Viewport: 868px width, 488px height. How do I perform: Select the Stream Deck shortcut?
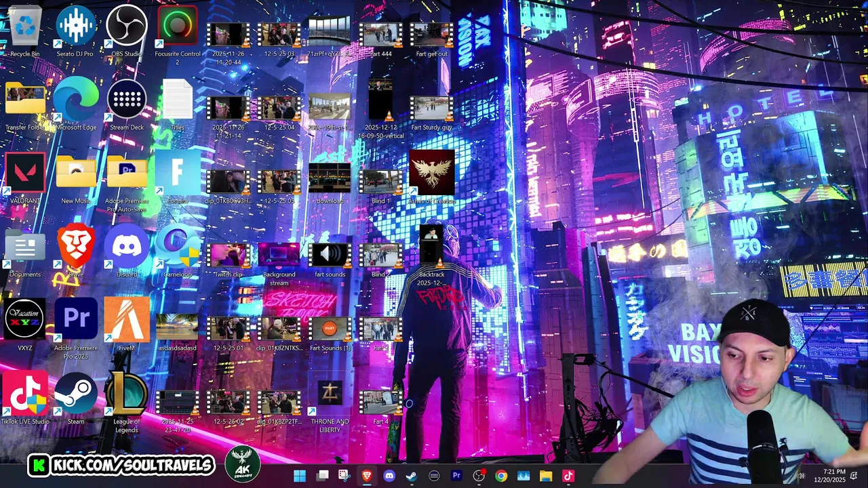tap(126, 105)
